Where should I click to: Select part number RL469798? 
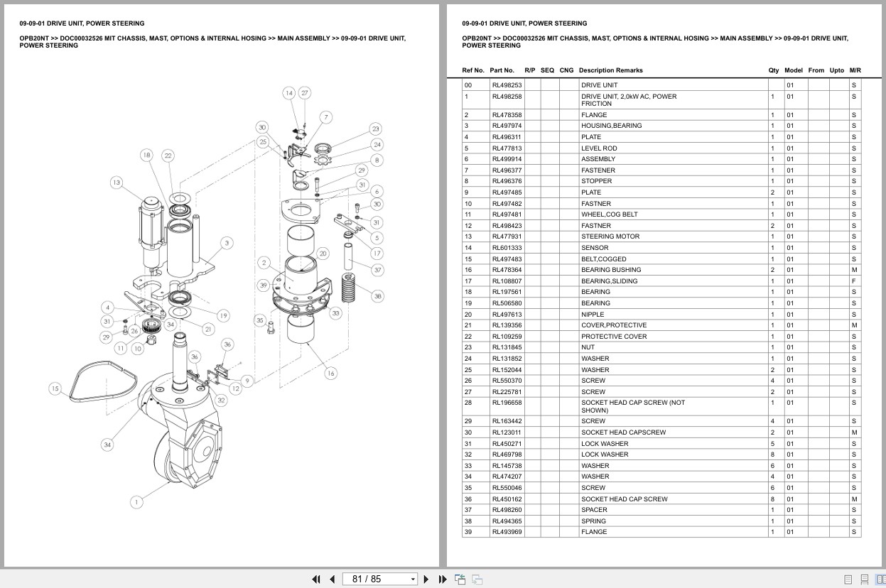point(507,454)
